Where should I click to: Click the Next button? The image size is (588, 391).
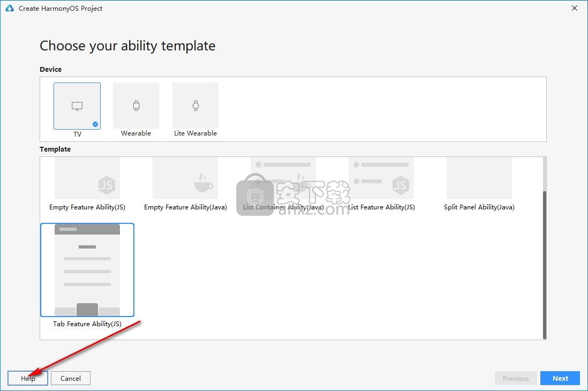560,378
